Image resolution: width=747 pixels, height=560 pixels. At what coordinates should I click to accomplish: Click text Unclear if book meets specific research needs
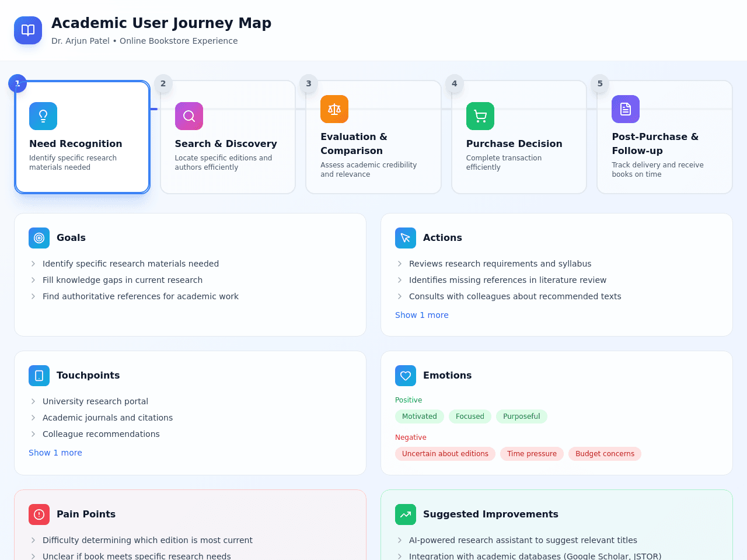tap(137, 556)
